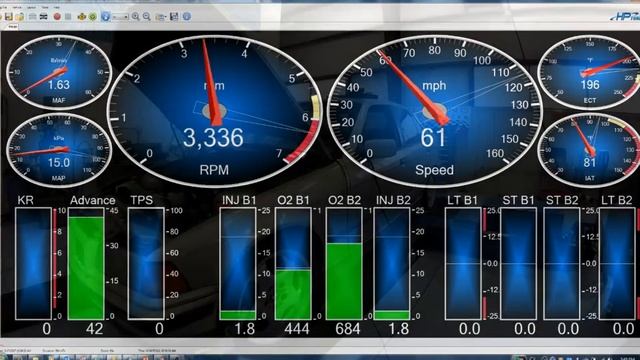Click the blue round toolbar icon
The height and width of the screenshot is (360, 640).
pos(105,16)
